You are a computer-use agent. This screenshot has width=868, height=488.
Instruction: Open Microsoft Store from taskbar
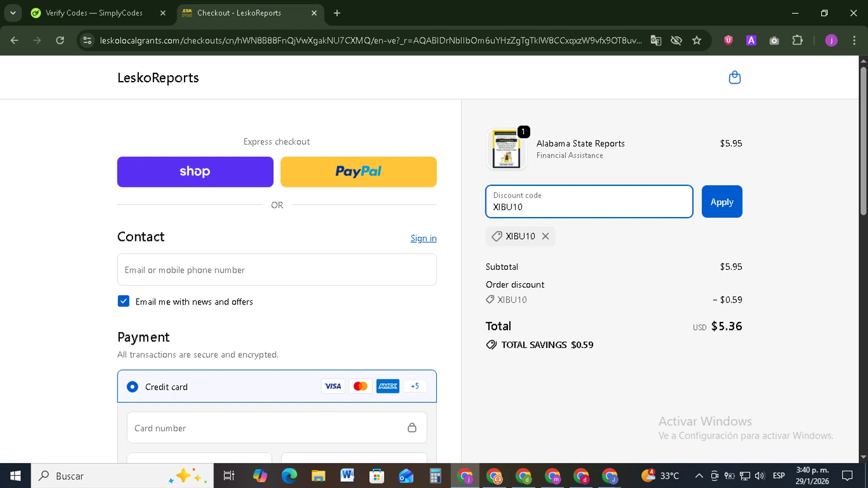click(377, 476)
